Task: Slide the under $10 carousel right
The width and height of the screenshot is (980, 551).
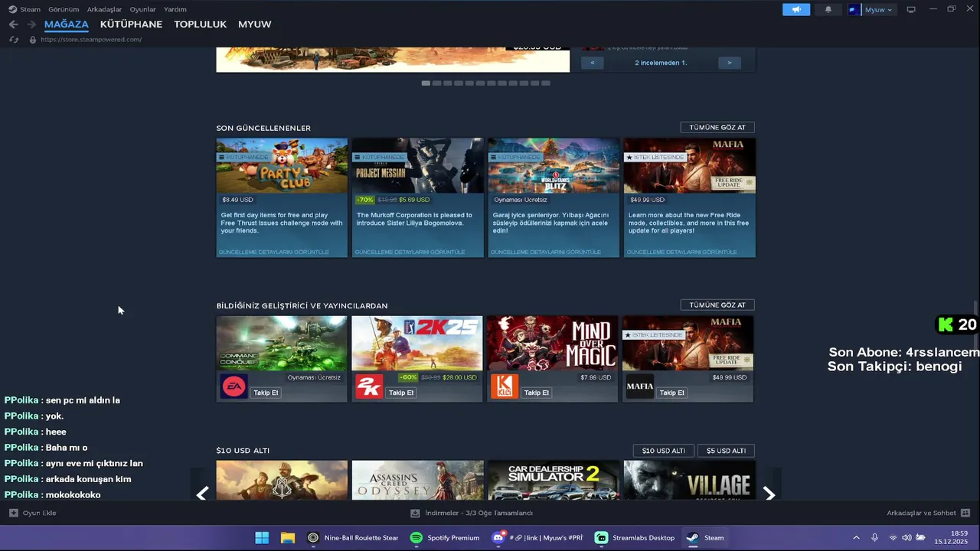Action: pos(769,494)
